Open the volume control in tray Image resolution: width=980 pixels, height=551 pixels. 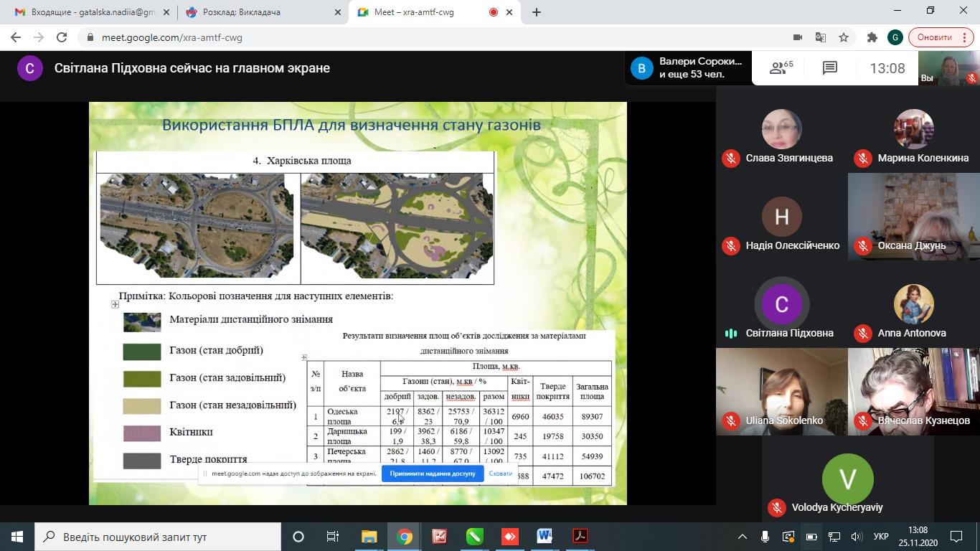click(856, 536)
